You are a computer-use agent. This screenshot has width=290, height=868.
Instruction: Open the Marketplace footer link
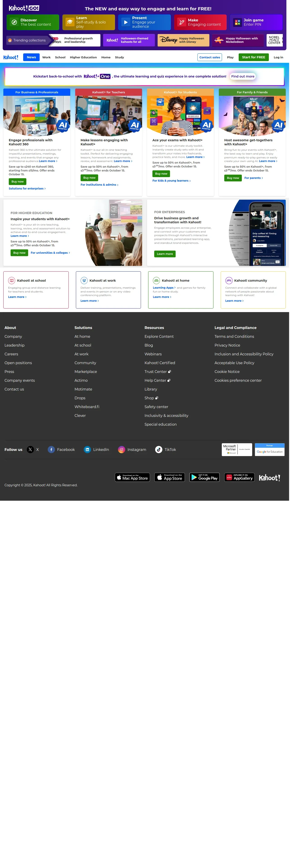point(86,372)
